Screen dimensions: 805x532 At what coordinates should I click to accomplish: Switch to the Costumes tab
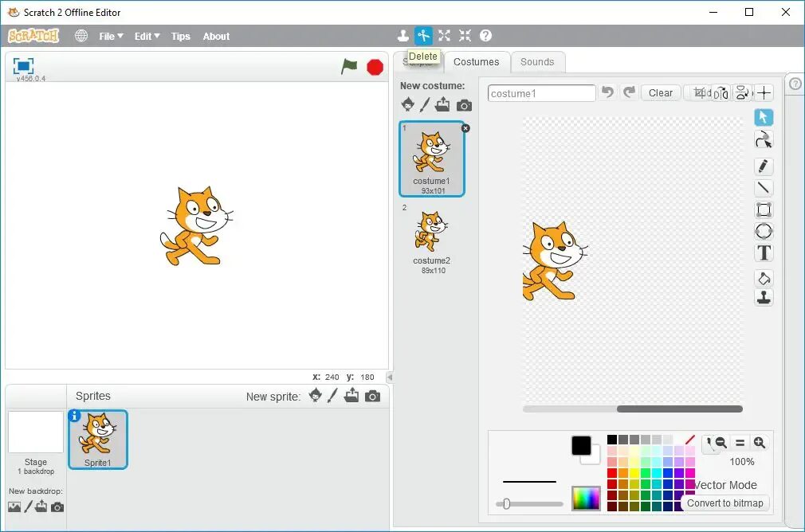pos(476,62)
